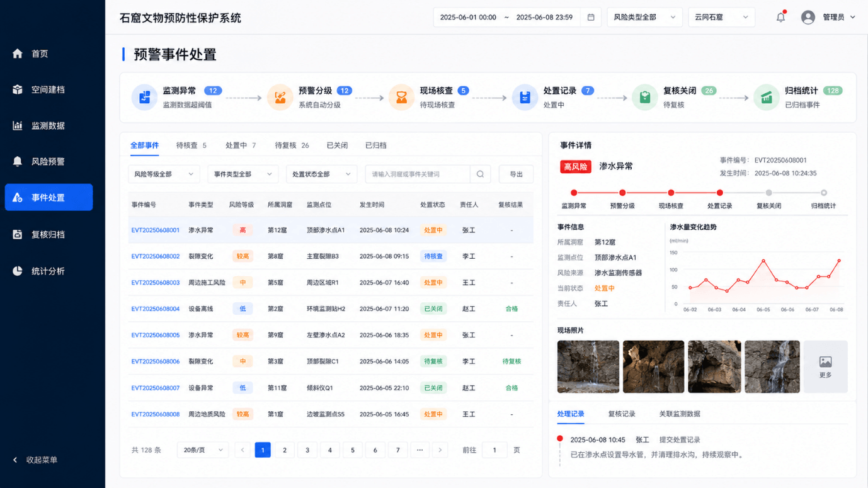The image size is (868, 488).
Task: Select the 待复核 tab
Action: pos(292,145)
